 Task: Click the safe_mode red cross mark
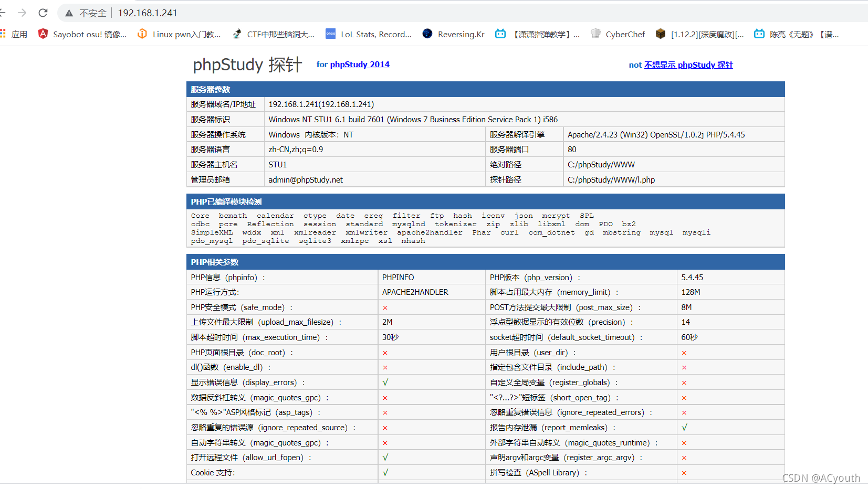coord(385,308)
